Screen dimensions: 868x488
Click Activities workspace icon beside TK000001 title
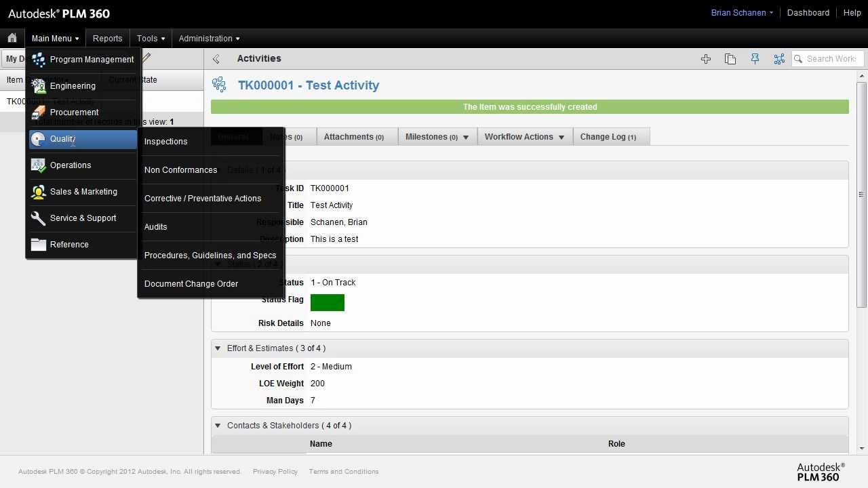coord(219,85)
